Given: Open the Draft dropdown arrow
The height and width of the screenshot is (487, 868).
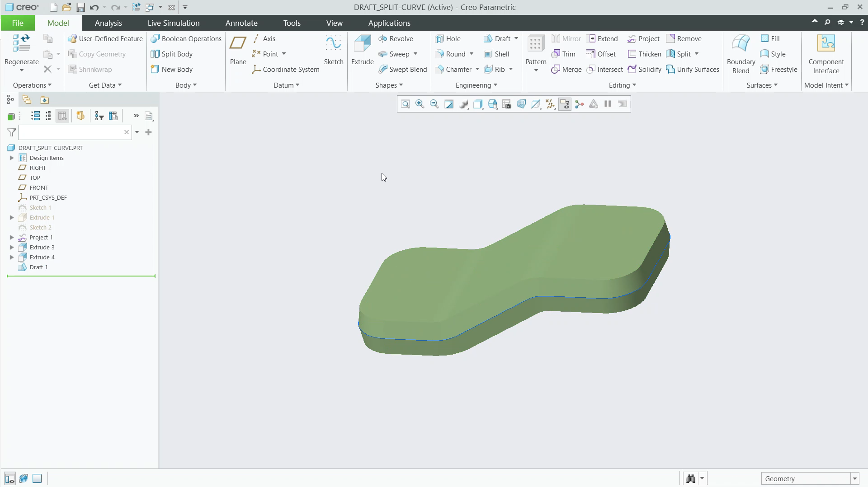Looking at the screenshot, I should tap(516, 39).
